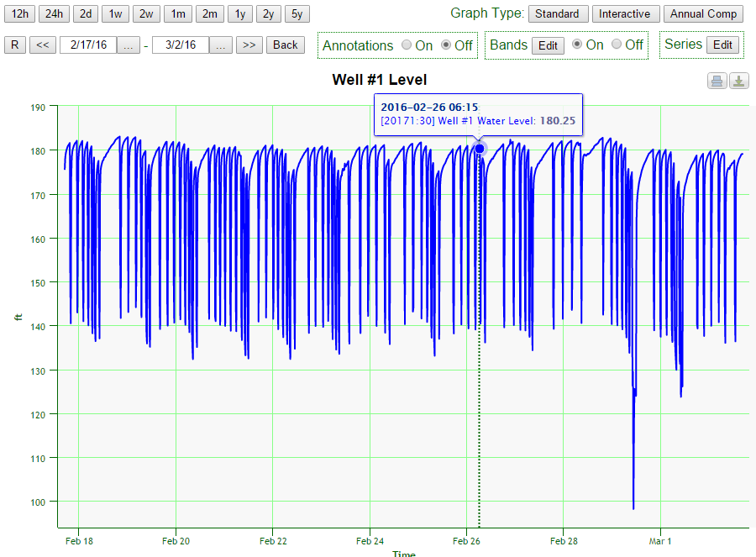Click the Feb 28 axis label

564,541
